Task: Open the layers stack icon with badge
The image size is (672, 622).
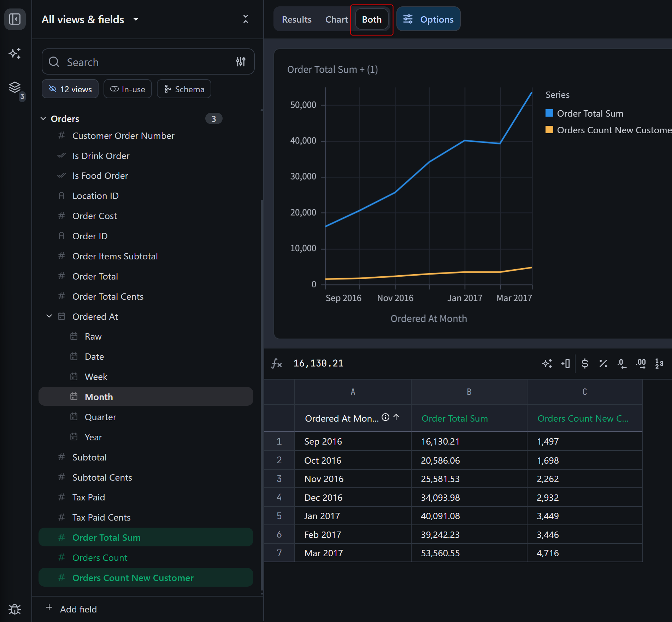Action: tap(15, 87)
